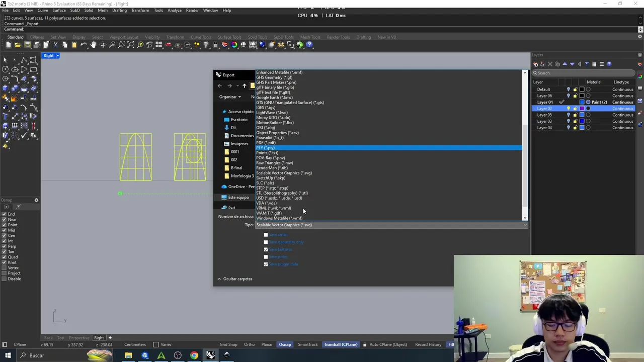Click Record History in status bar
The image size is (644, 362).
tap(428, 344)
